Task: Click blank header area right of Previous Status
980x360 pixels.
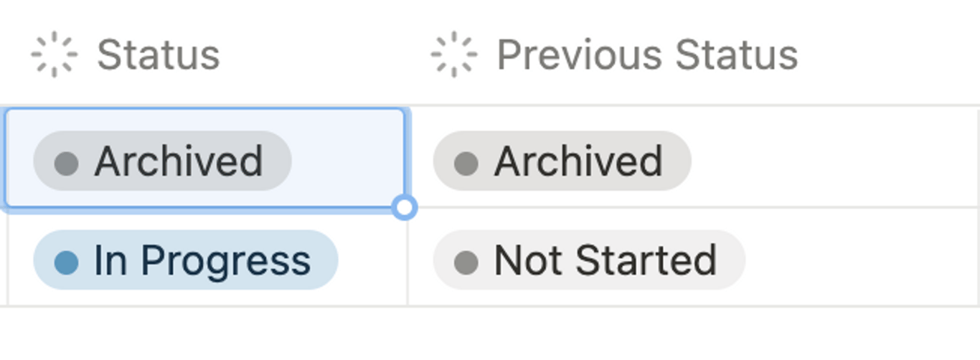Action: coord(890,55)
